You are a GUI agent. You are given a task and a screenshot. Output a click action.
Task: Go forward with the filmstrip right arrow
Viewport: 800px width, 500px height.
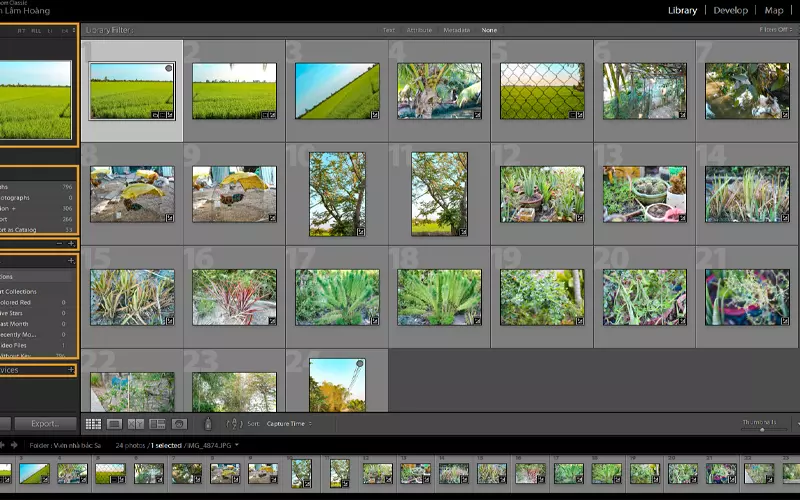(x=14, y=445)
